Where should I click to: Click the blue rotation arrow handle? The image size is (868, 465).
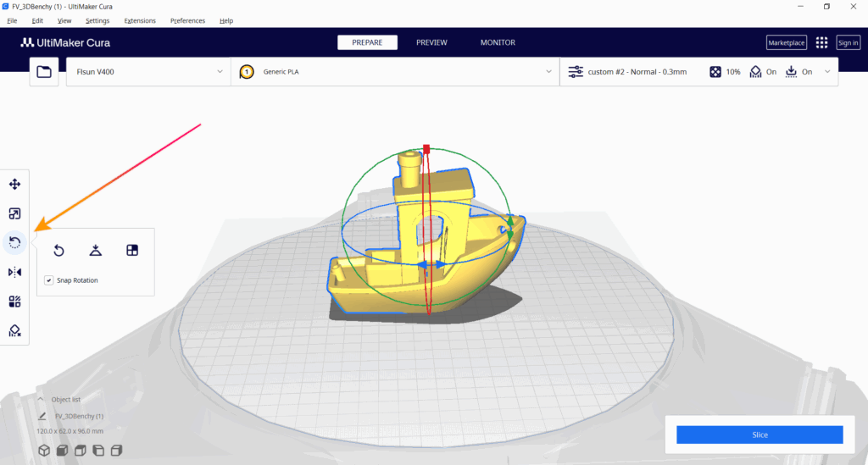431,265
